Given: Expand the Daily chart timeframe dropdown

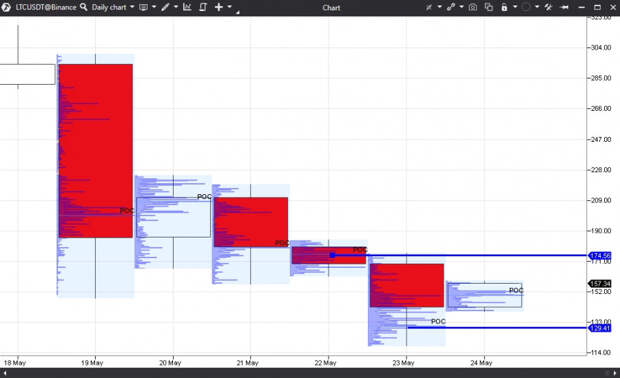Looking at the screenshot, I should click(132, 7).
